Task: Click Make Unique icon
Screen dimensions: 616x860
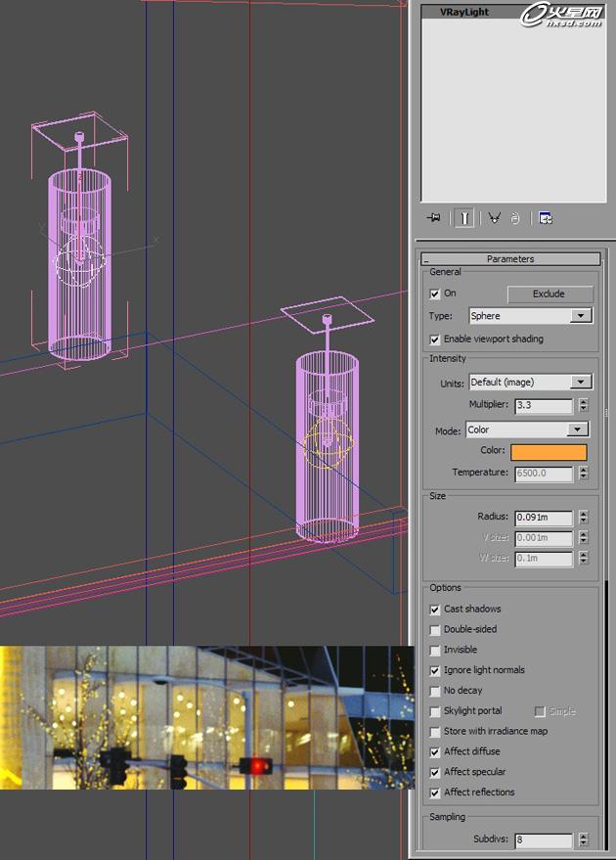Action: pos(495,218)
